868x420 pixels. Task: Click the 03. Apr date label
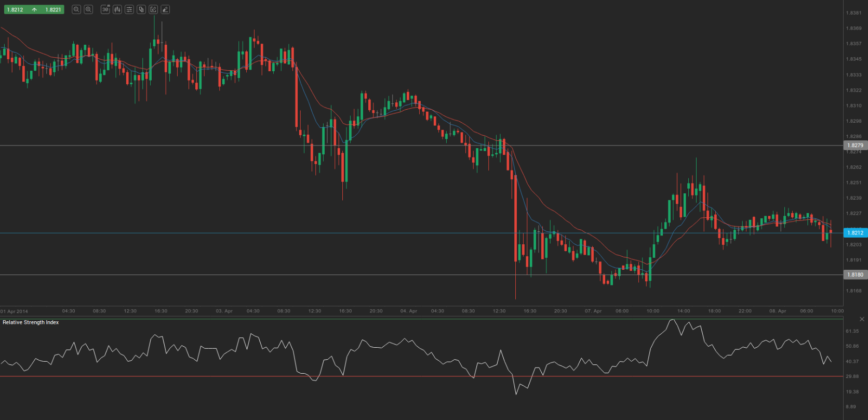pos(224,311)
